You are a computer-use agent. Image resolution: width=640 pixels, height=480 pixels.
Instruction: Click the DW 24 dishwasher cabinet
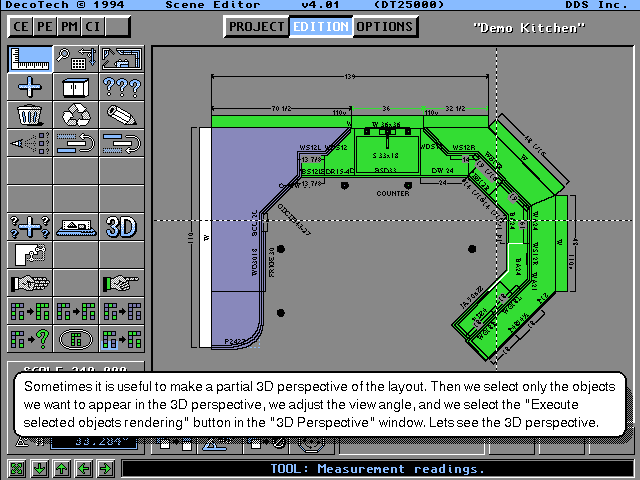tap(442, 170)
